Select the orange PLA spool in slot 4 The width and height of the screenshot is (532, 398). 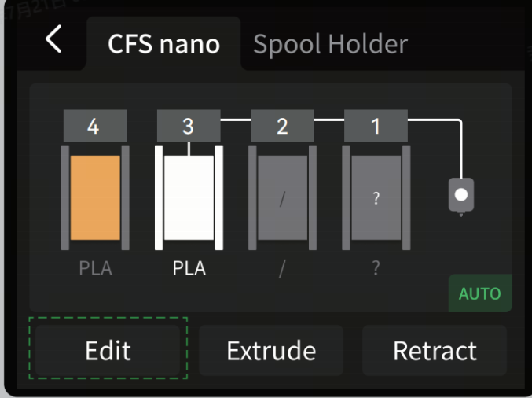pos(95,197)
